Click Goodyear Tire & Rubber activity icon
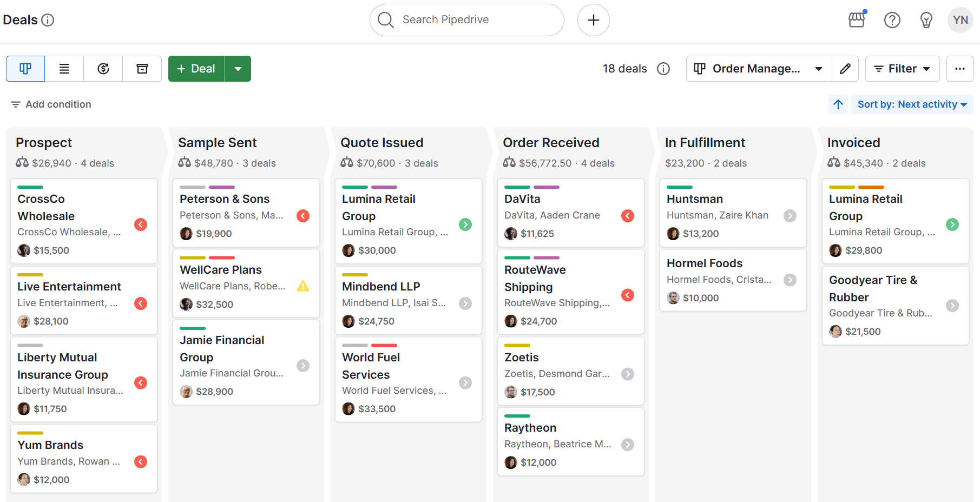This screenshot has height=502, width=980. click(952, 306)
